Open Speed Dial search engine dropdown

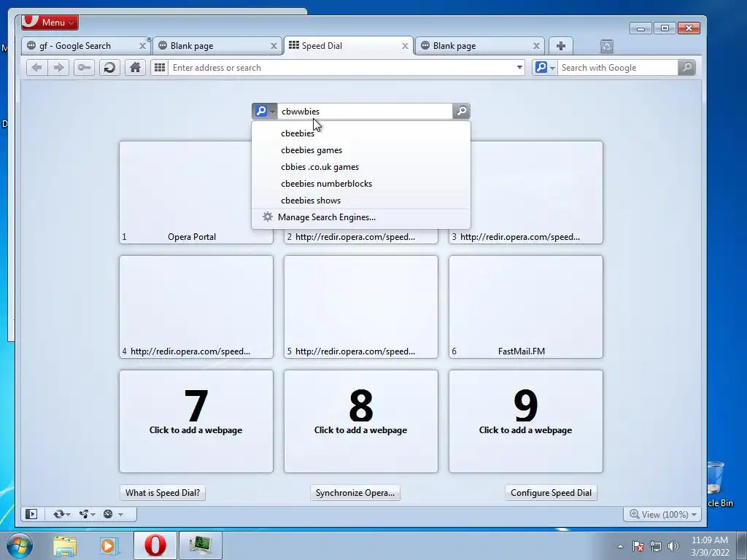click(264, 112)
